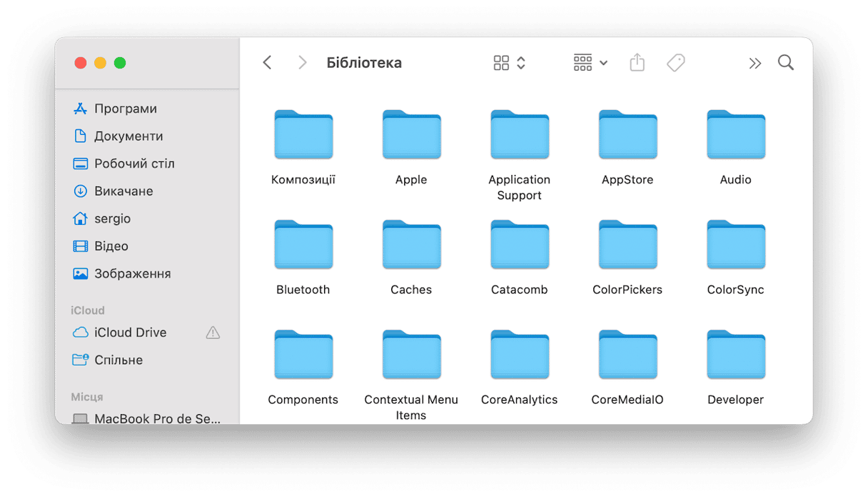Select the ColorSync folder icon

coord(736,244)
